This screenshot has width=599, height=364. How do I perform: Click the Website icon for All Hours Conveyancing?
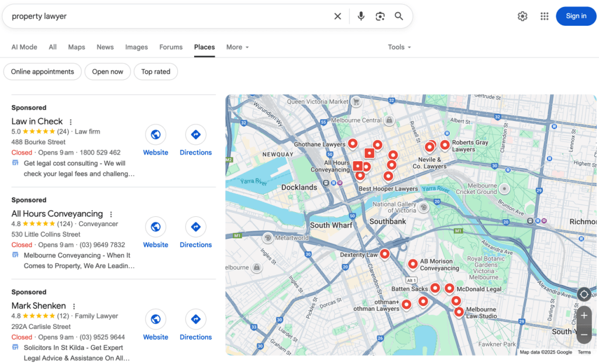point(156,227)
